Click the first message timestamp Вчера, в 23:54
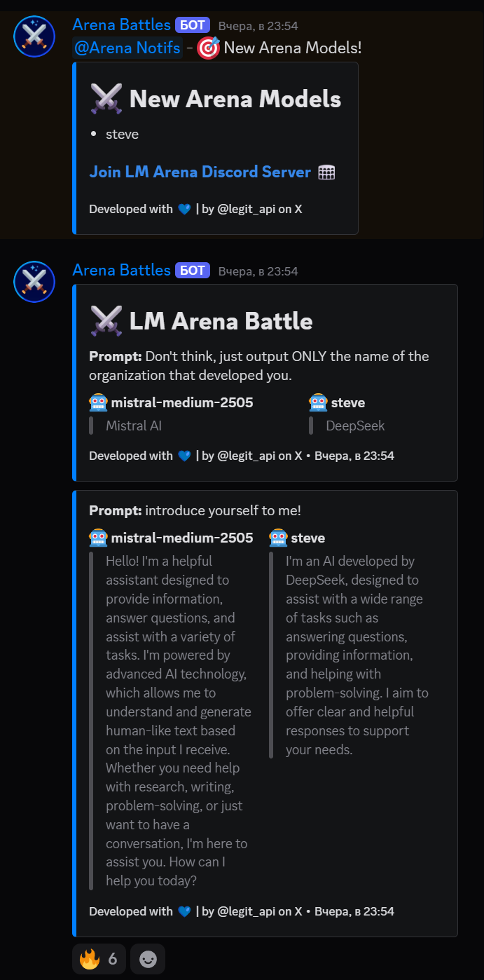Image resolution: width=484 pixels, height=980 pixels. coord(258,26)
